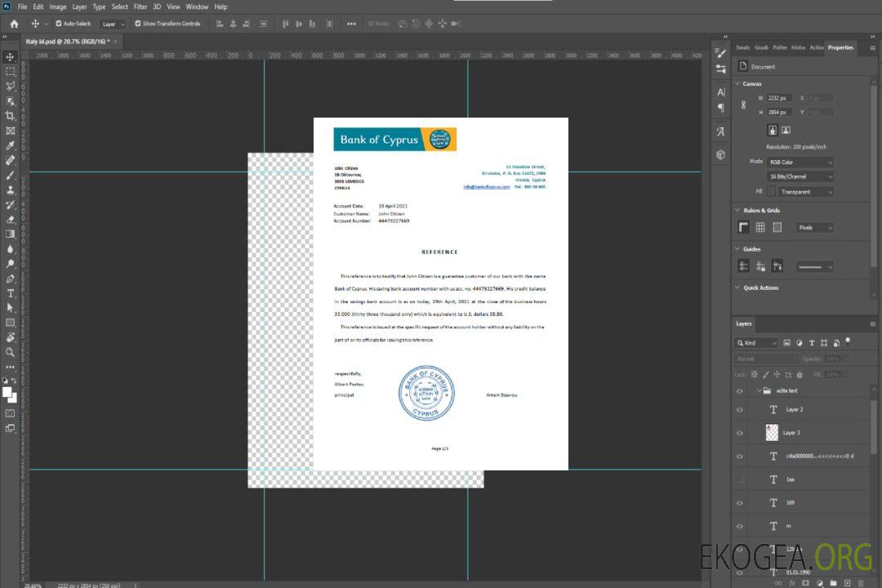Select the Gradient tool
The height and width of the screenshot is (588, 882).
pos(10,234)
